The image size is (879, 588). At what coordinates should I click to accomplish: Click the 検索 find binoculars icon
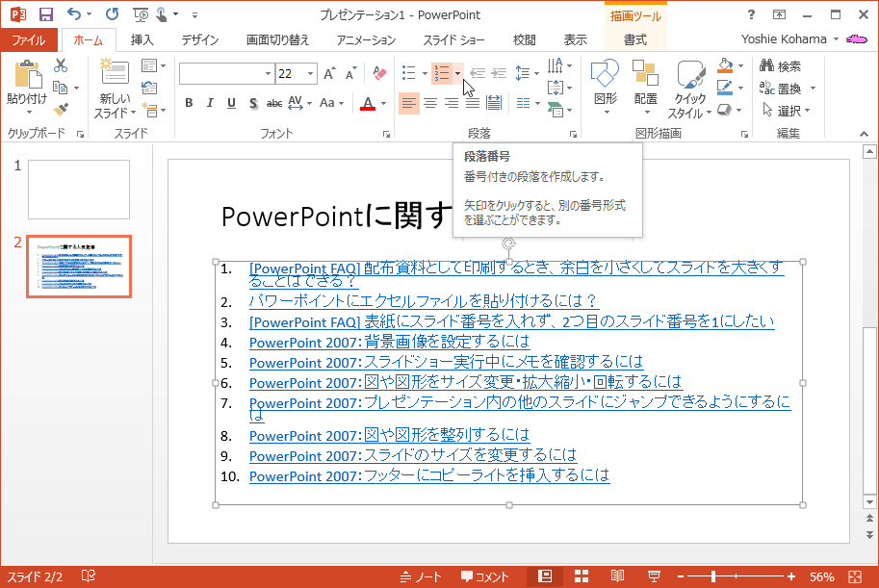point(781,66)
